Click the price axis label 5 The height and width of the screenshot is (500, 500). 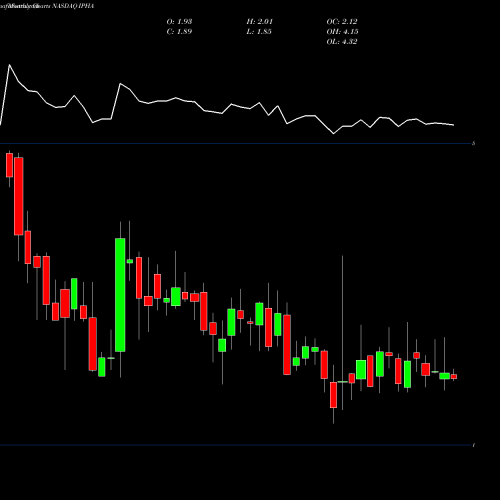point(474,144)
